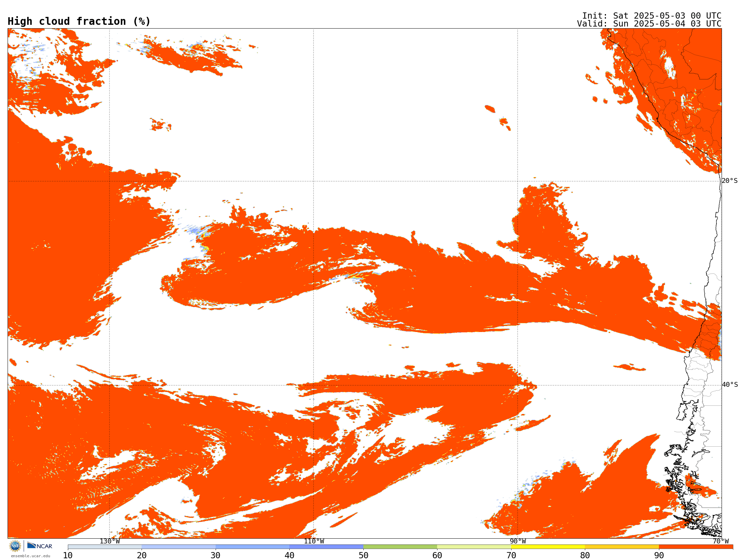Click the 30-40 light blue colorbar segment
Screen dimensions: 744x560
252,547
